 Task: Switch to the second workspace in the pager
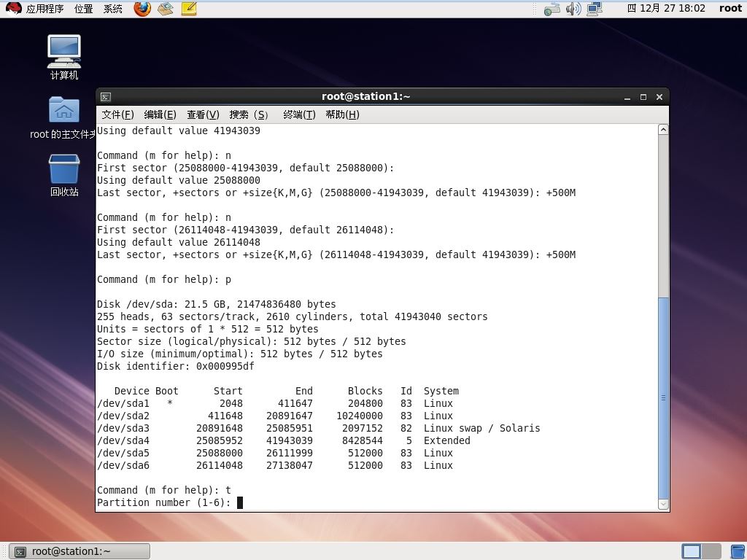tap(711, 551)
